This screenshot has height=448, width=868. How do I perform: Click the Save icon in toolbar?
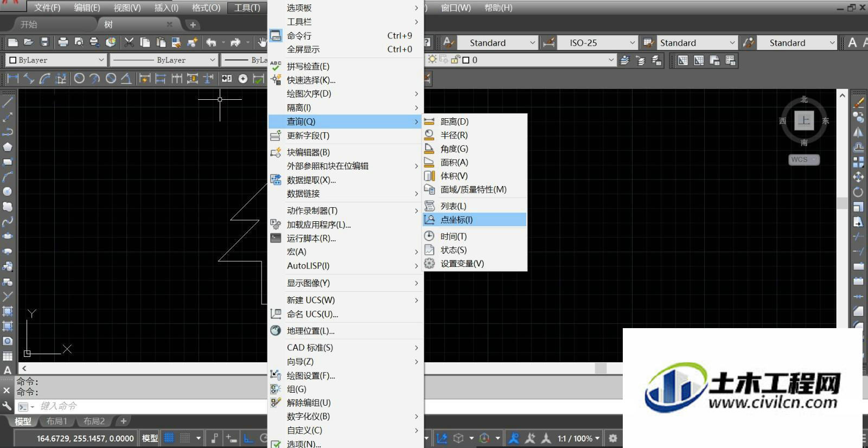click(x=45, y=42)
